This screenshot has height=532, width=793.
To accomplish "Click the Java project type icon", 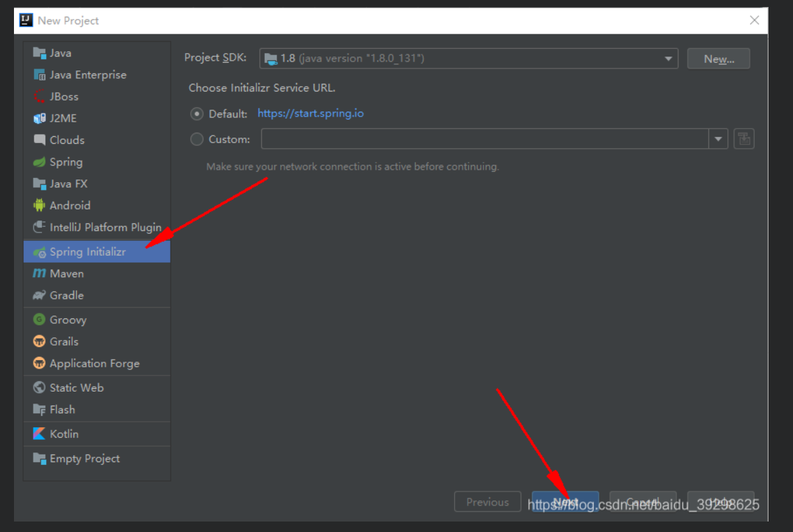I will (x=39, y=52).
